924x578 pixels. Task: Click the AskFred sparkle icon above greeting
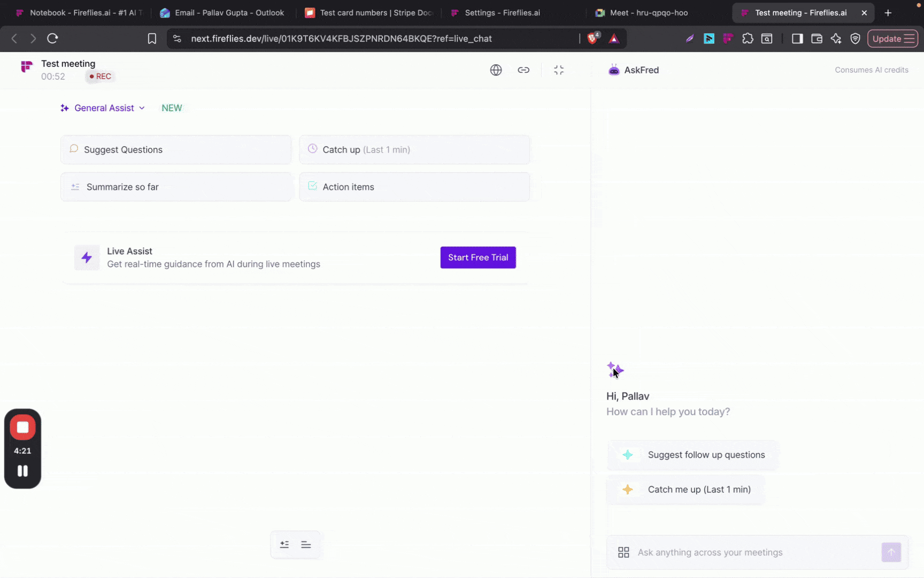615,370
